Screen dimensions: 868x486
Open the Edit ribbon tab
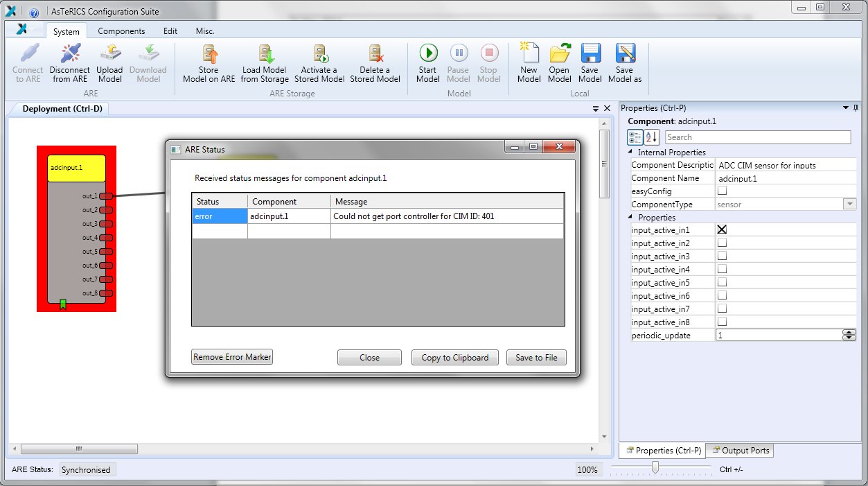170,31
